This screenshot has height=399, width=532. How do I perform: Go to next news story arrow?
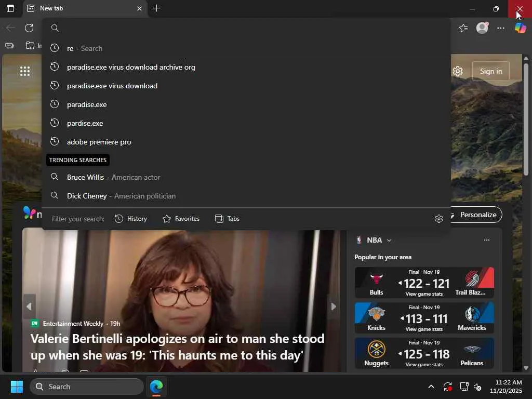coord(333,307)
